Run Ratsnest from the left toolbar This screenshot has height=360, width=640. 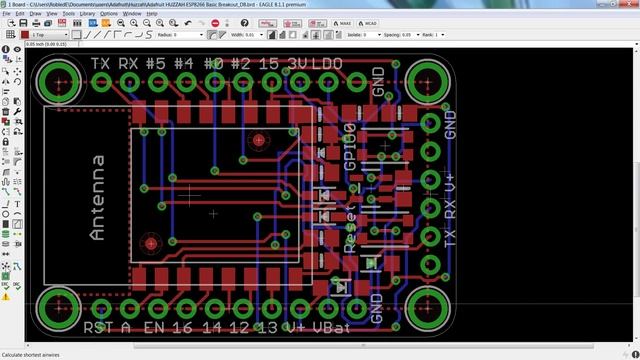click(6, 266)
